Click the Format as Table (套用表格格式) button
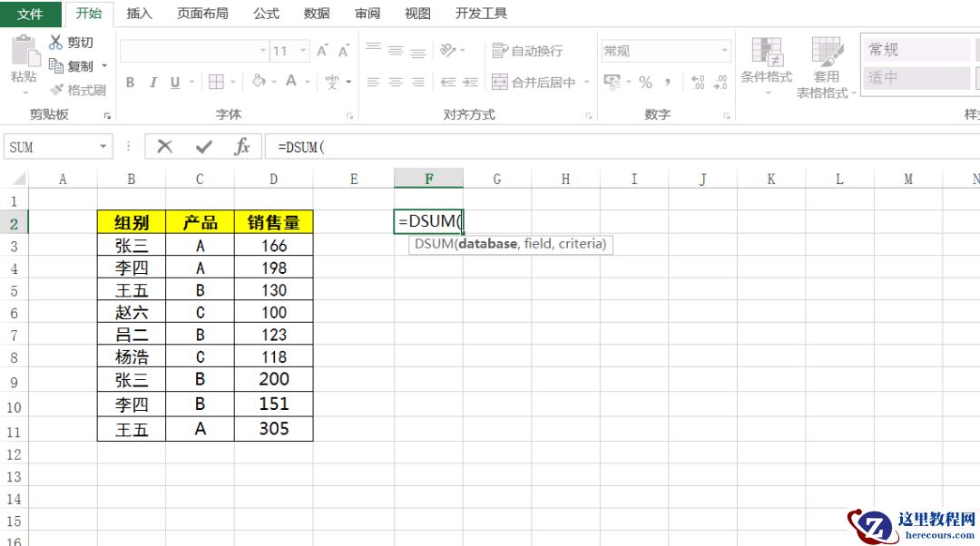980x546 pixels. tap(826, 65)
